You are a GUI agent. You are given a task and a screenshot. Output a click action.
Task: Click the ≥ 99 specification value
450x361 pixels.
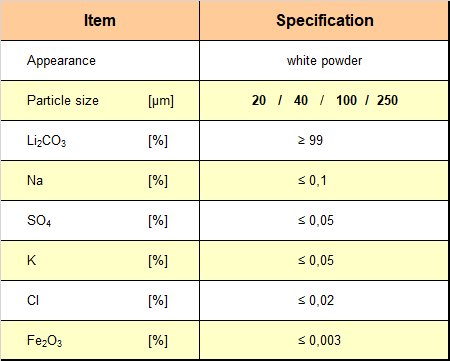[310, 140]
